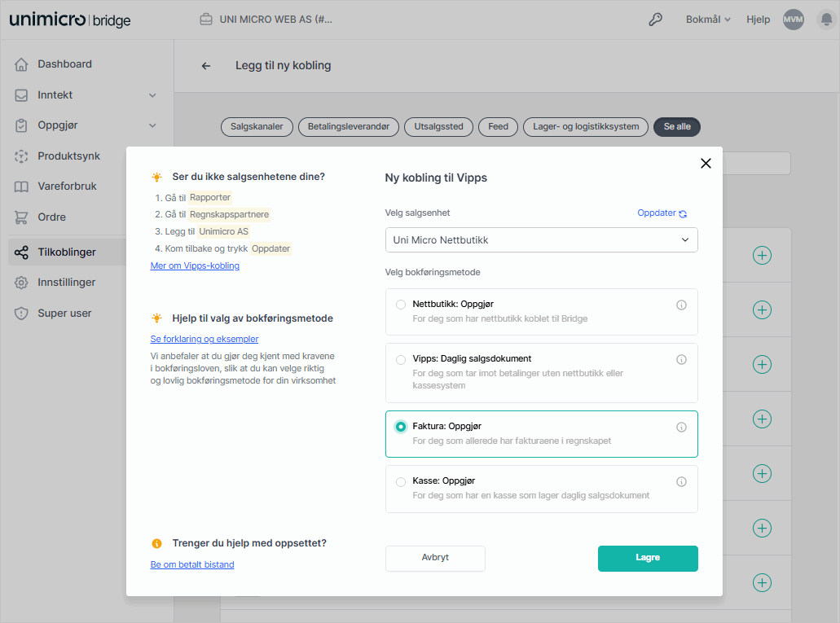Close the Vipps dialog with X
Image resolution: width=840 pixels, height=623 pixels.
pyautogui.click(x=706, y=164)
